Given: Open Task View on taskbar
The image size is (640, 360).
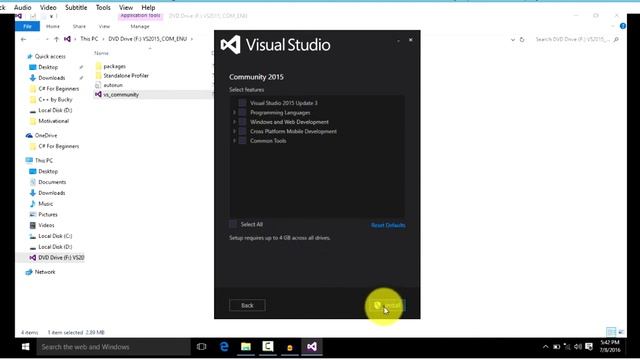Looking at the screenshot, I should pos(201,347).
